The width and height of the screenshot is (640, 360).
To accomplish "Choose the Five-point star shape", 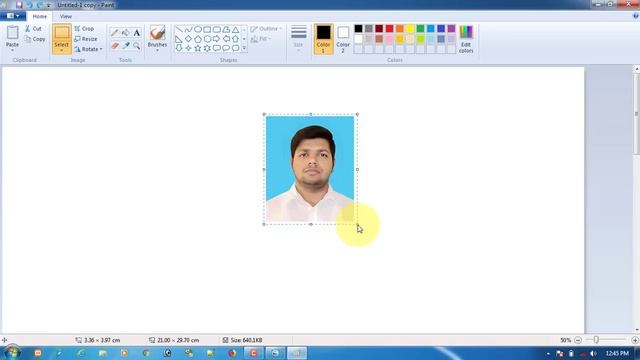I will 198,48.
